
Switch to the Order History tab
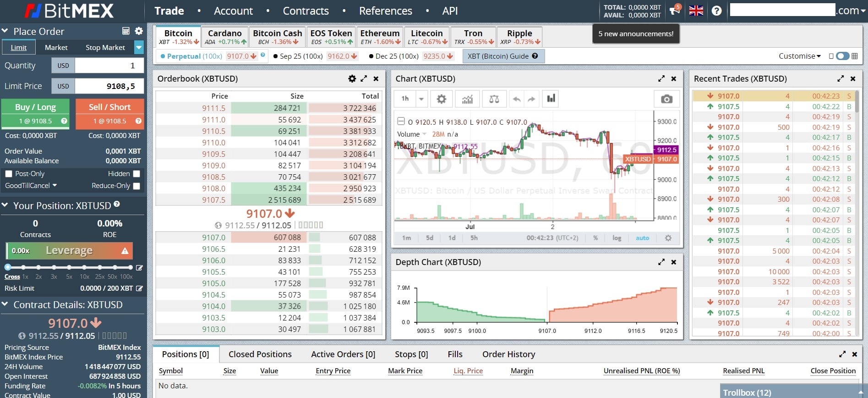[x=508, y=354]
